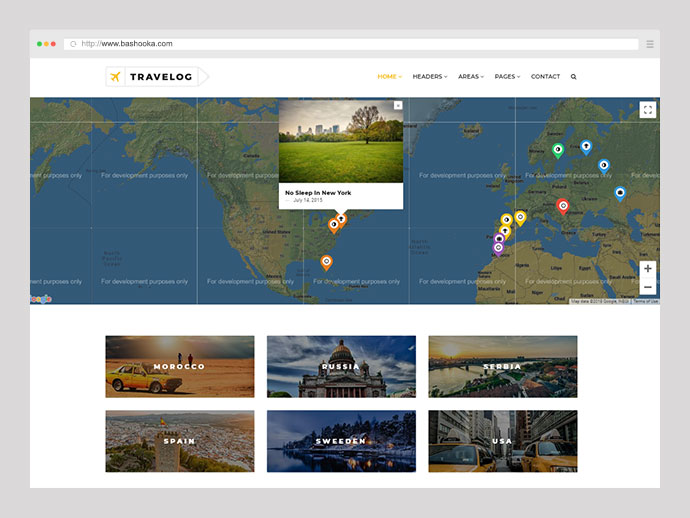Open the Morocco area tile
Viewport: 690px width, 518px height.
click(x=180, y=367)
